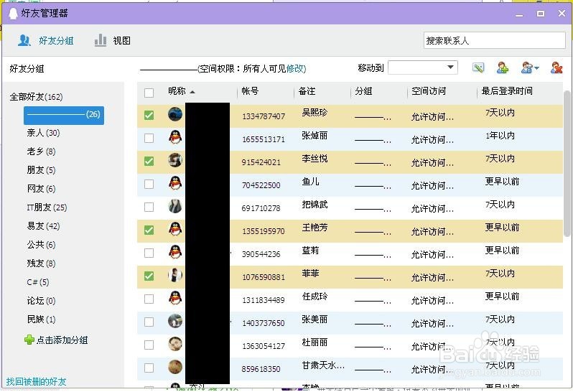Click the 修改 space permission link

(295, 68)
